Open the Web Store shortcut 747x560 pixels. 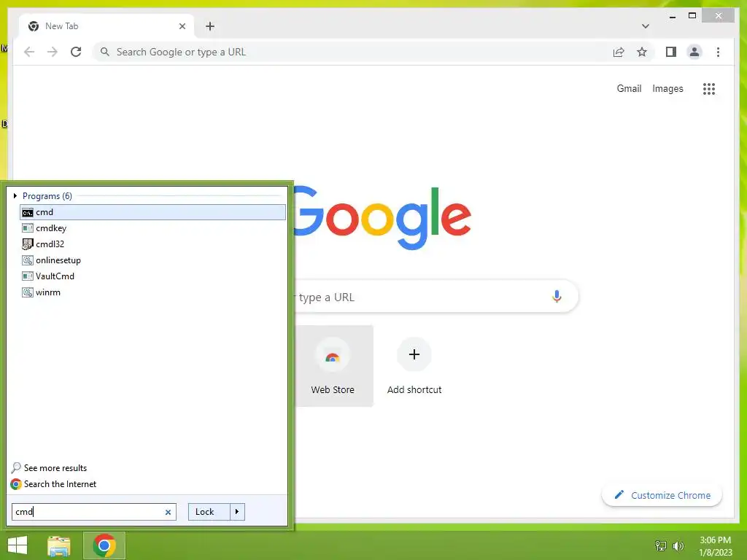tap(333, 366)
